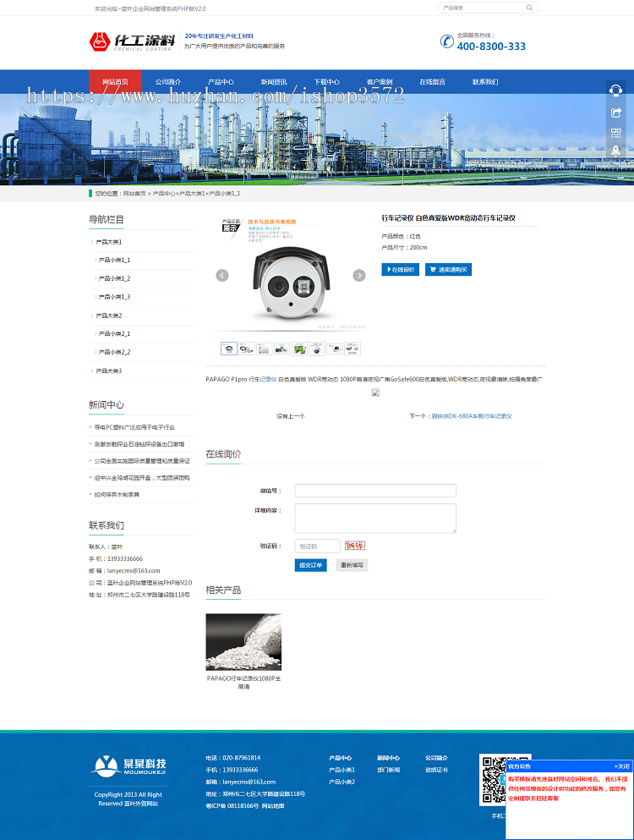Select 产品小类2_2 in the sidebar
The image size is (634, 840).
tap(114, 352)
